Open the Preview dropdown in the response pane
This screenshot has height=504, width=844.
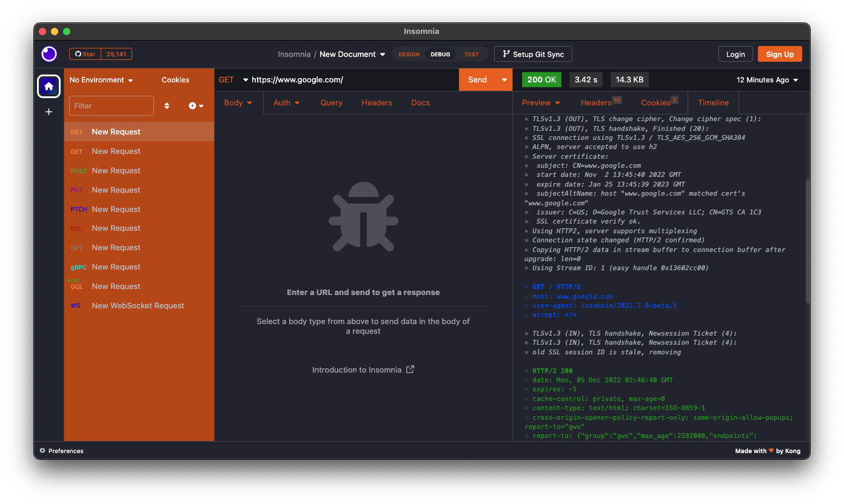pyautogui.click(x=540, y=102)
